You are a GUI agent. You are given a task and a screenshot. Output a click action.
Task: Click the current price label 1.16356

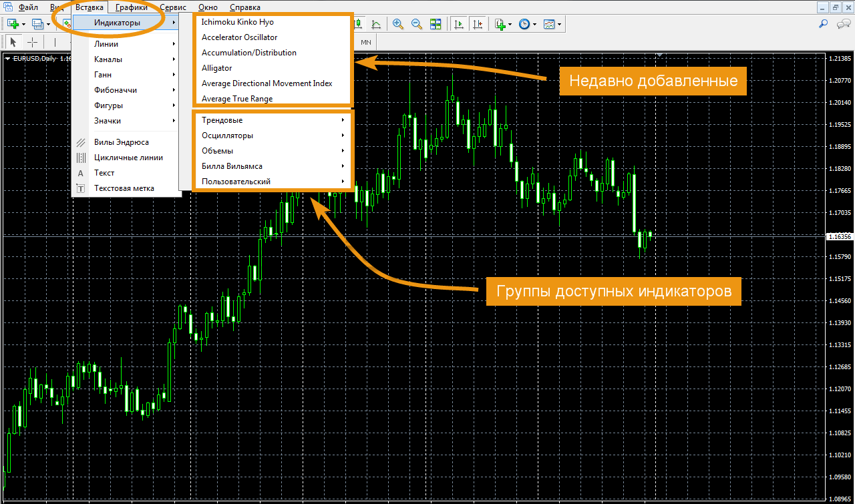pyautogui.click(x=839, y=236)
